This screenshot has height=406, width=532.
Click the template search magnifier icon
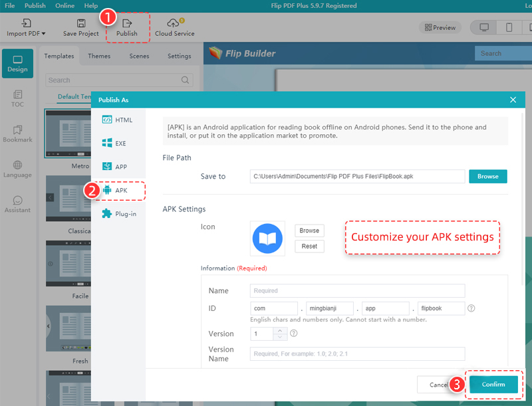[186, 80]
